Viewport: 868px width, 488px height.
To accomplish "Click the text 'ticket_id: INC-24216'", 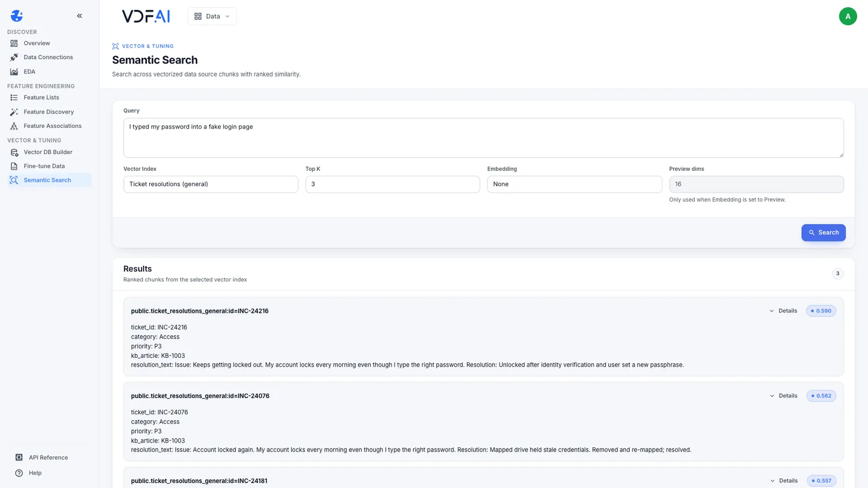I will coord(159,328).
